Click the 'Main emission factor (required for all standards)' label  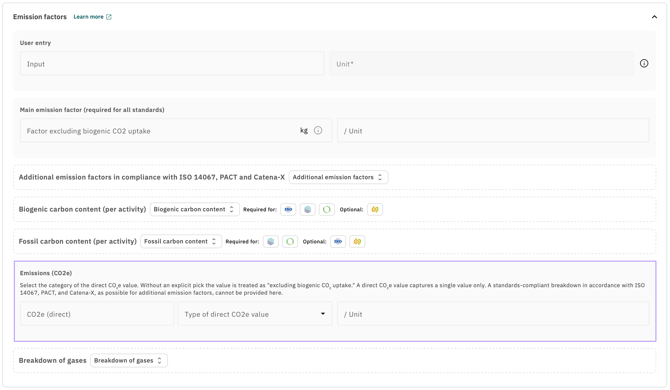click(x=92, y=110)
